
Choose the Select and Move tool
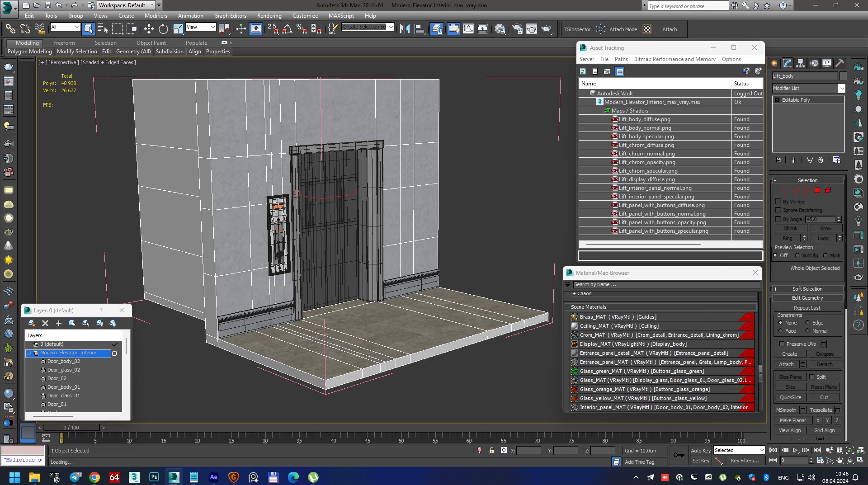[149, 29]
